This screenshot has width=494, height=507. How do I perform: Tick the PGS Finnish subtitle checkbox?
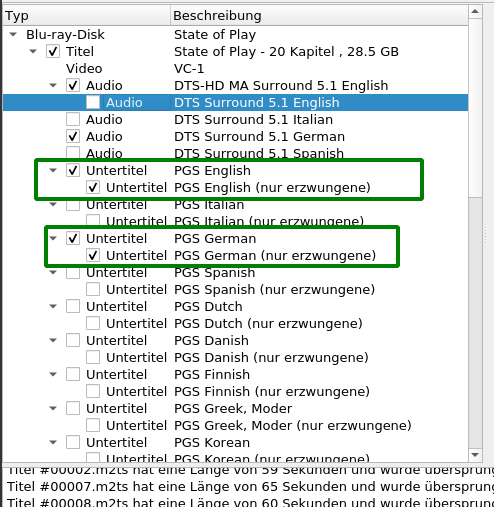tap(73, 375)
